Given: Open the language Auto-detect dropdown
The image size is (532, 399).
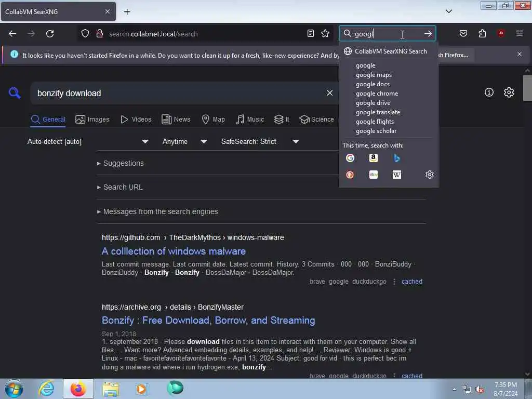Looking at the screenshot, I should (88, 141).
